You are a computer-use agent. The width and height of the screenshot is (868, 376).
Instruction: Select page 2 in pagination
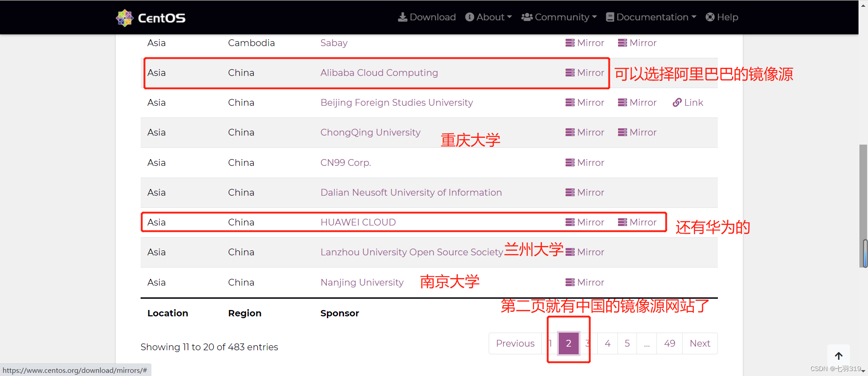[568, 343]
